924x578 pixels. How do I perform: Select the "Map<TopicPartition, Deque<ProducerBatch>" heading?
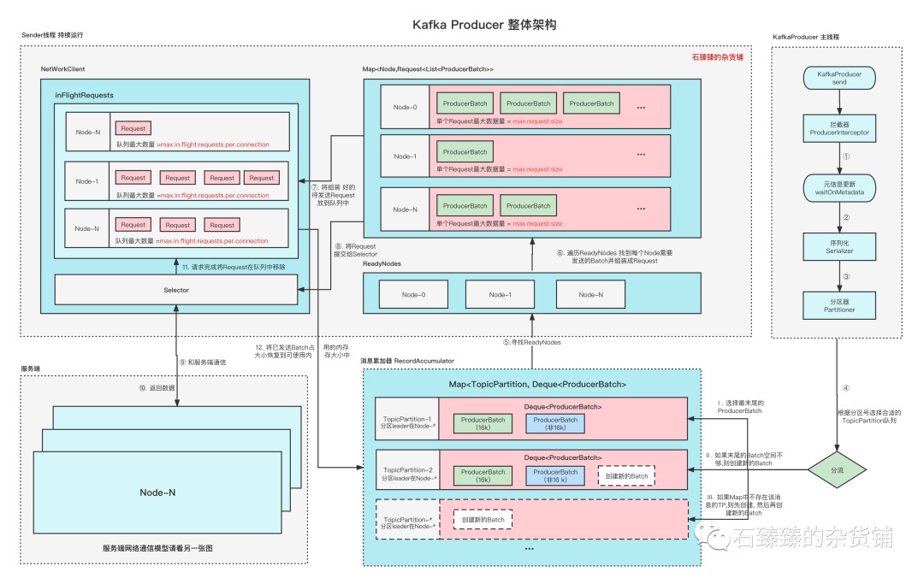pyautogui.click(x=536, y=384)
